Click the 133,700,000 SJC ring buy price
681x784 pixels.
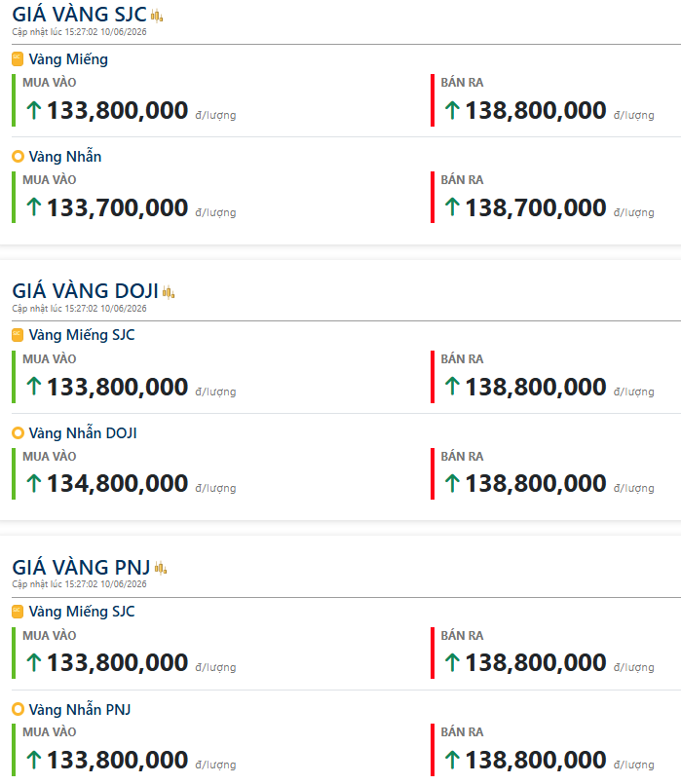point(118,207)
